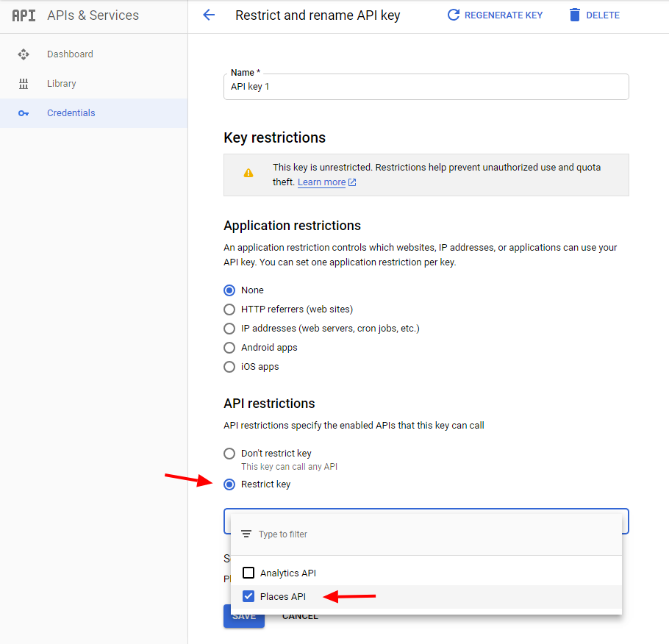Click the Type to filter field
Image resolution: width=669 pixels, height=644 pixels.
tap(426, 534)
